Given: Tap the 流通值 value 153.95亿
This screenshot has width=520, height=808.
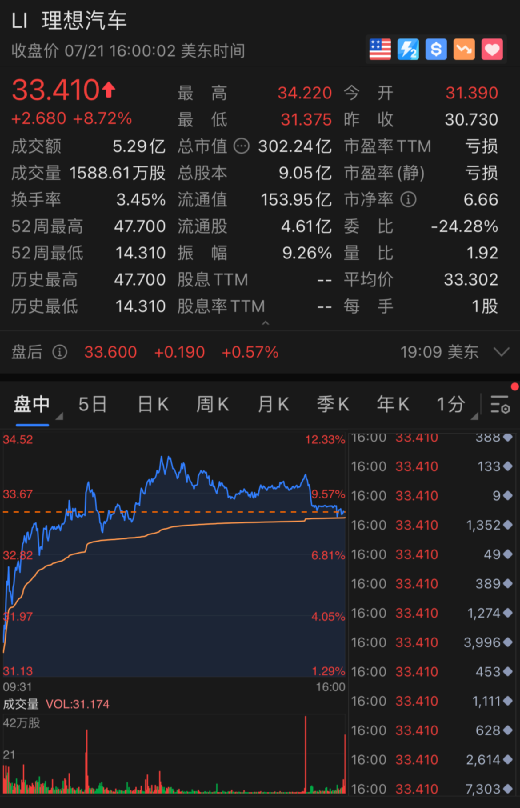Looking at the screenshot, I should [x=296, y=200].
